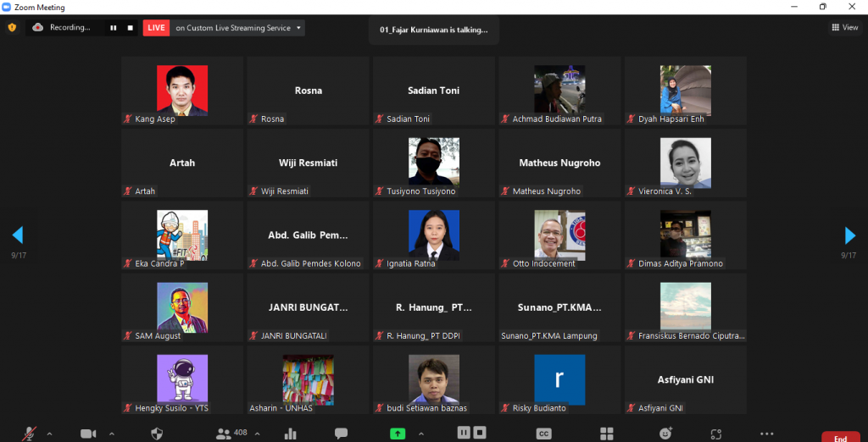Open the Chat panel
Image resolution: width=868 pixels, height=442 pixels.
tap(341, 434)
